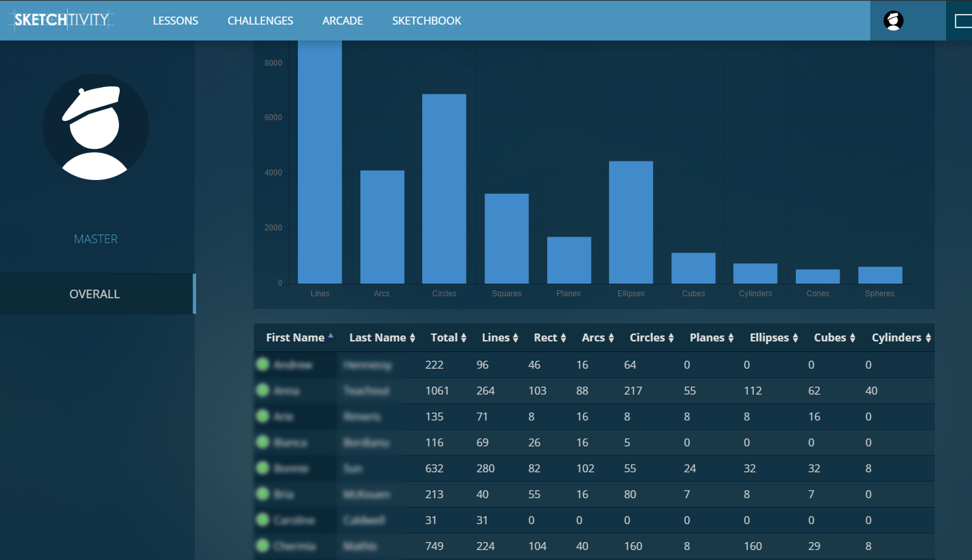Viewport: 972px width, 560px height.
Task: Select the Overall tab in sidebar
Action: [x=97, y=294]
